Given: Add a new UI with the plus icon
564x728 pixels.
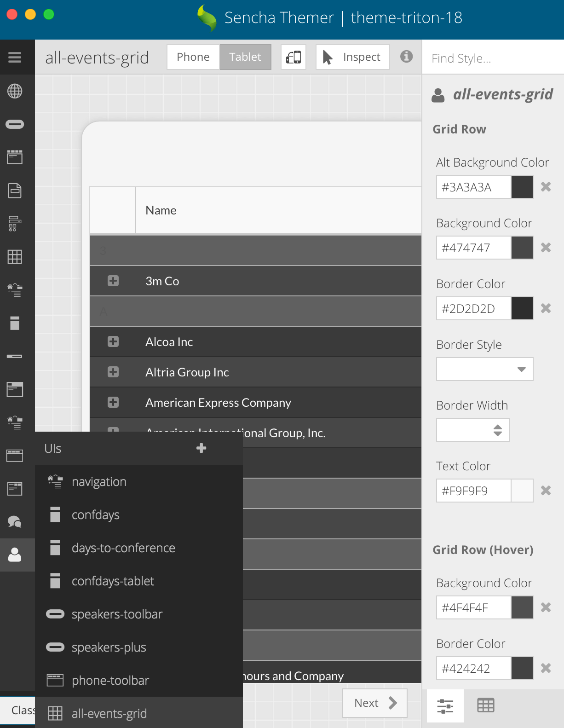Looking at the screenshot, I should 201,448.
